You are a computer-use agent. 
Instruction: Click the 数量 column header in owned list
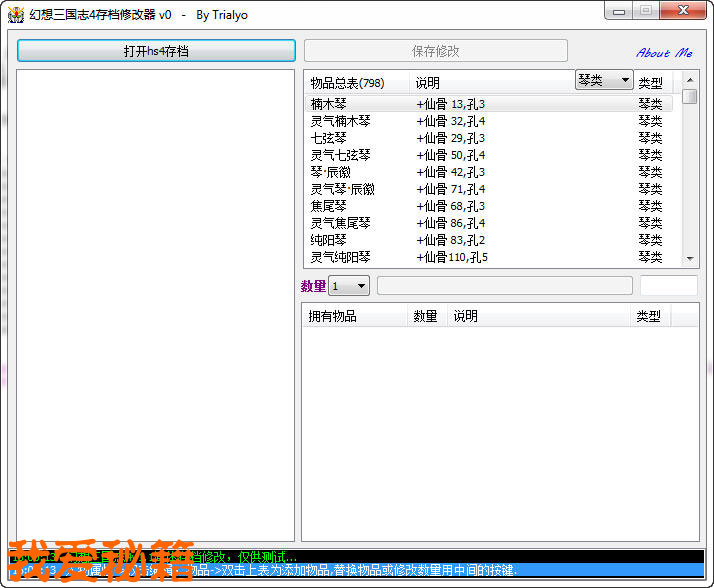coord(425,316)
